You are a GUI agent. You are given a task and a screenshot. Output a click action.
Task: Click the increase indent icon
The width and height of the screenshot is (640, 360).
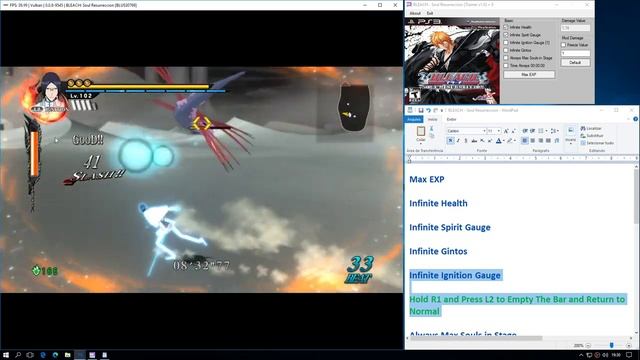pos(533,131)
